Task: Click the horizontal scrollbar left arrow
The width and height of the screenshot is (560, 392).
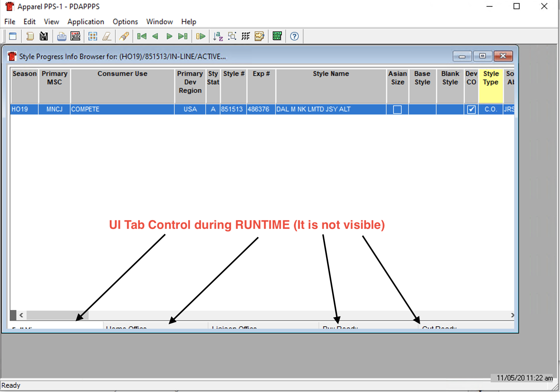Action: coord(21,315)
